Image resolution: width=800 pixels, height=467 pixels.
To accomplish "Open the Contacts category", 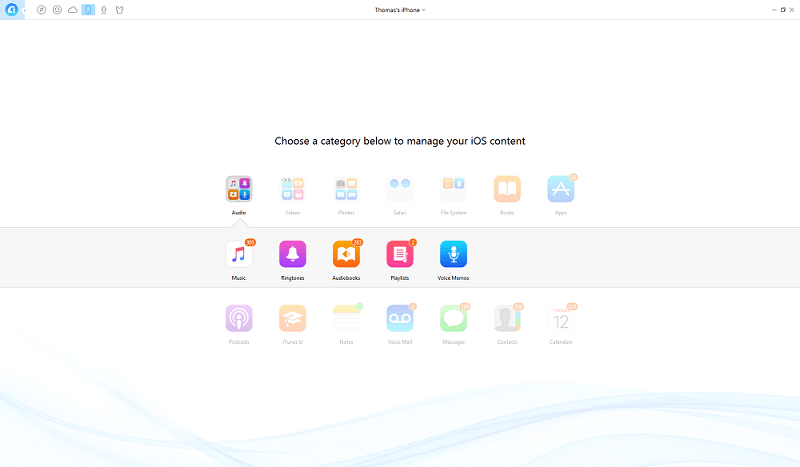I will coord(507,318).
